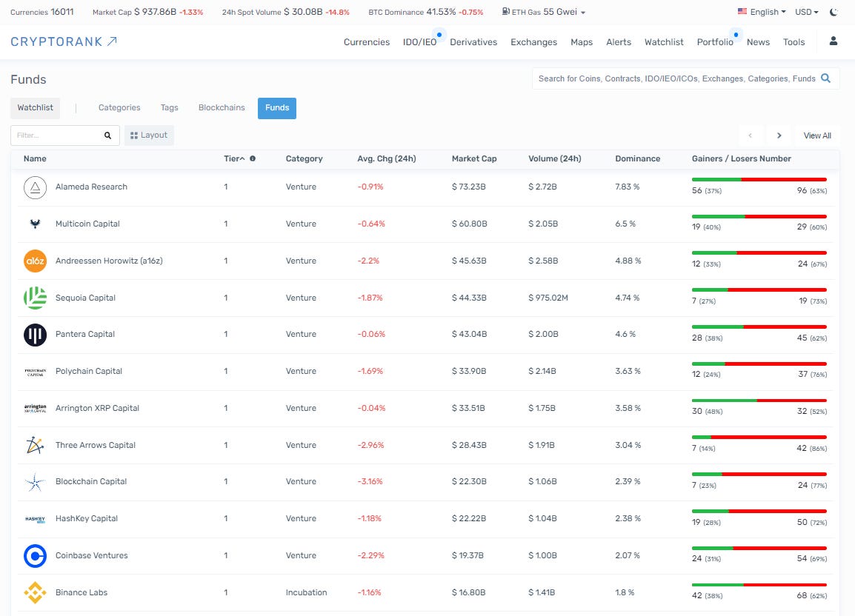Select the Binance Labs diamond logo
This screenshot has width=855, height=616.
coord(35,592)
